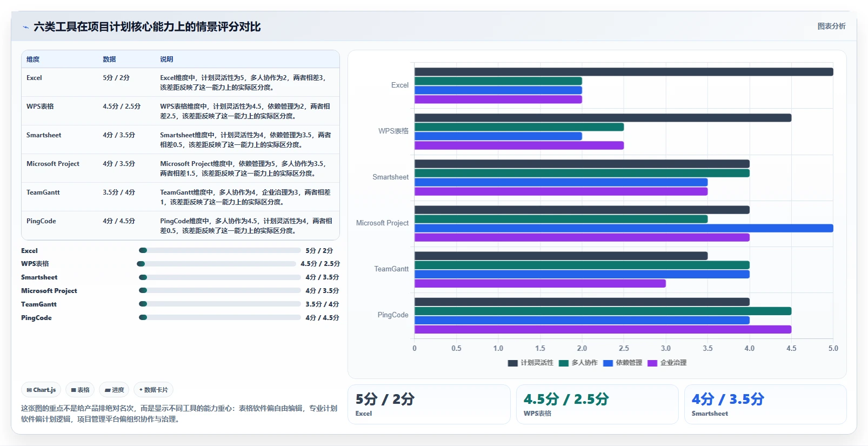Screen dimensions: 868x446
Task: Click the WPS表格 cell in table
Action: click(x=40, y=106)
